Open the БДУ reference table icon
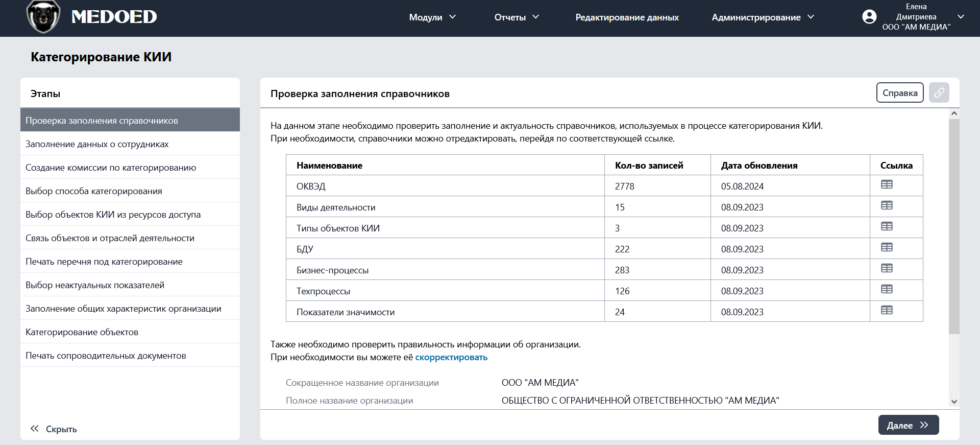The image size is (980, 445). pyautogui.click(x=887, y=248)
